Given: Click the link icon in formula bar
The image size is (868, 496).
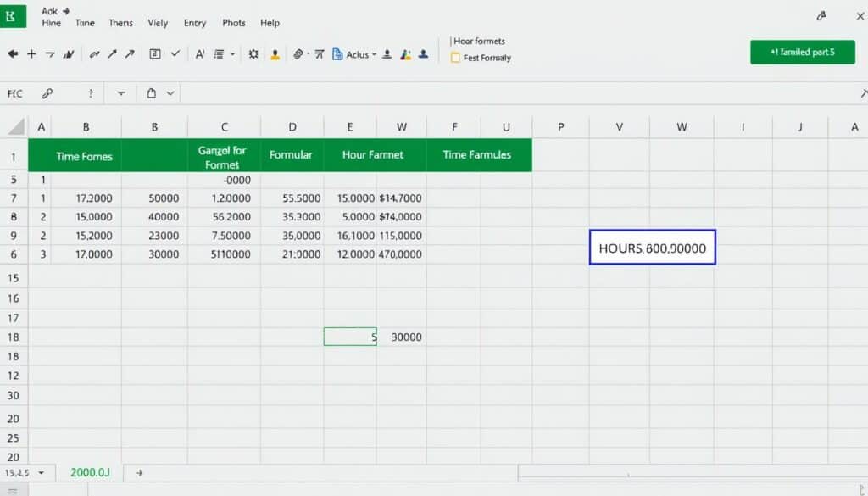Looking at the screenshot, I should point(47,93).
